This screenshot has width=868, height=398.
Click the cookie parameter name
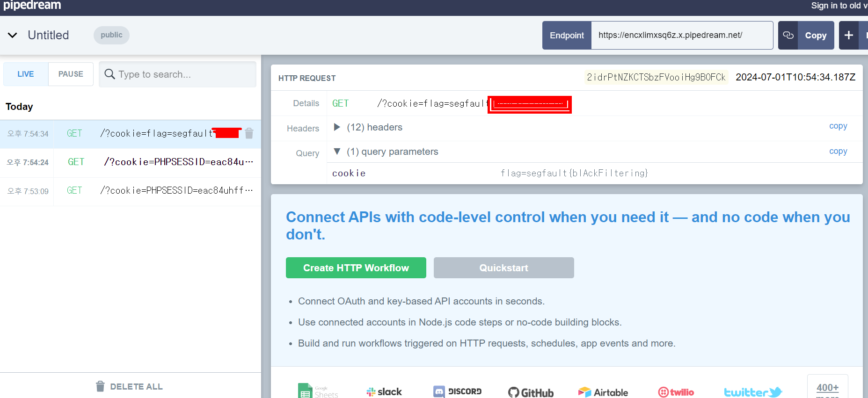tap(349, 173)
